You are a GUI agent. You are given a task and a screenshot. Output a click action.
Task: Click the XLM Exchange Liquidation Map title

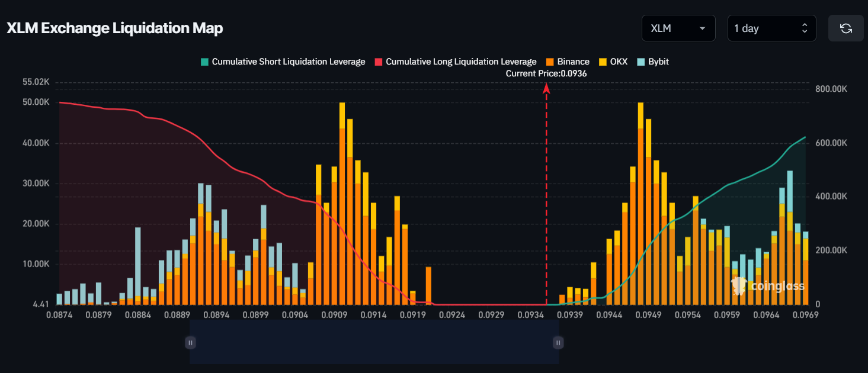114,28
